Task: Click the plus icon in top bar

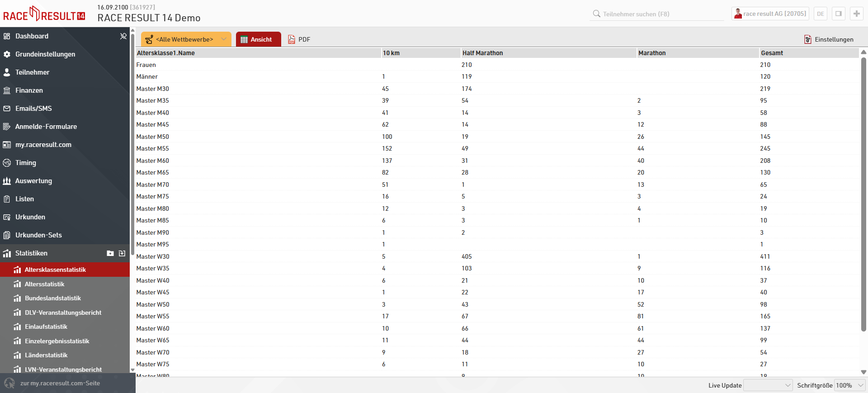Action: pyautogui.click(x=856, y=14)
